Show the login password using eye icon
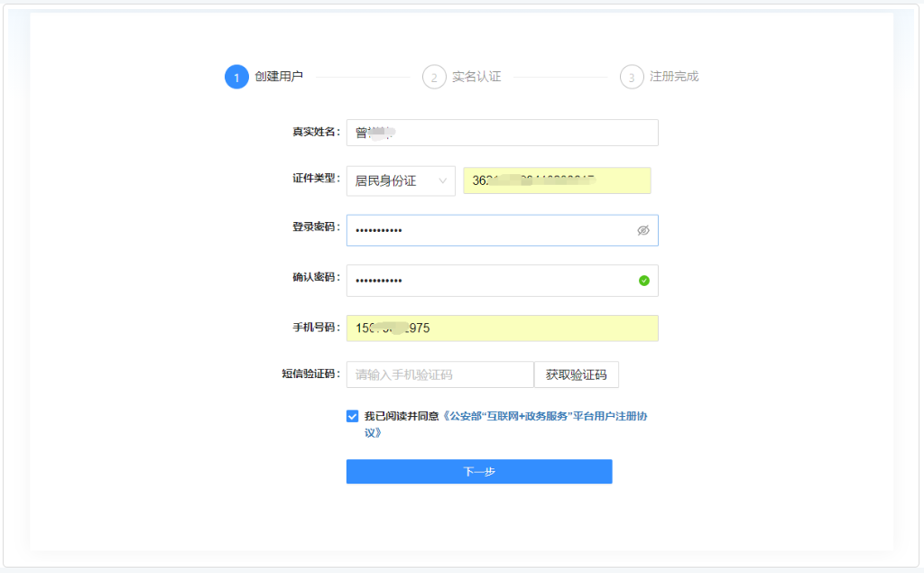The image size is (924, 573). pos(643,230)
